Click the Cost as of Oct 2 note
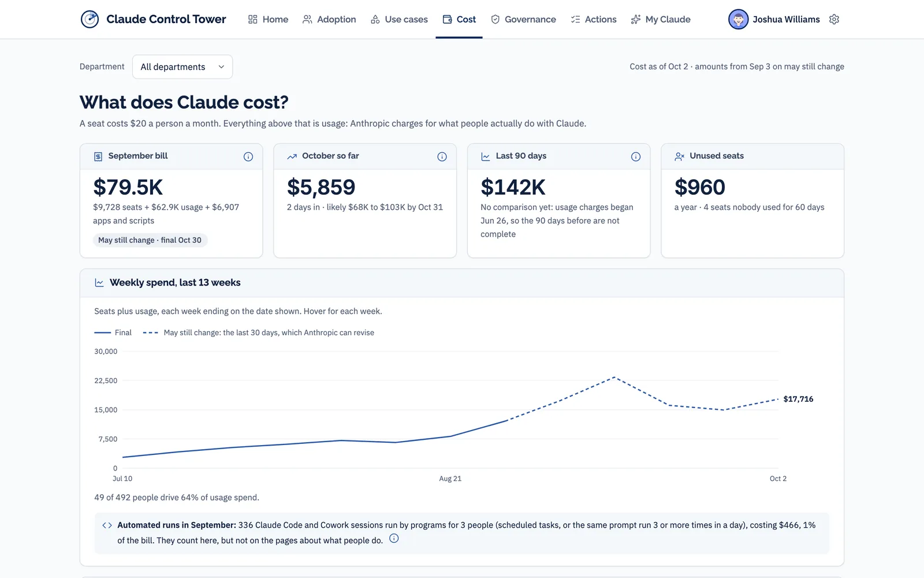 (x=737, y=66)
